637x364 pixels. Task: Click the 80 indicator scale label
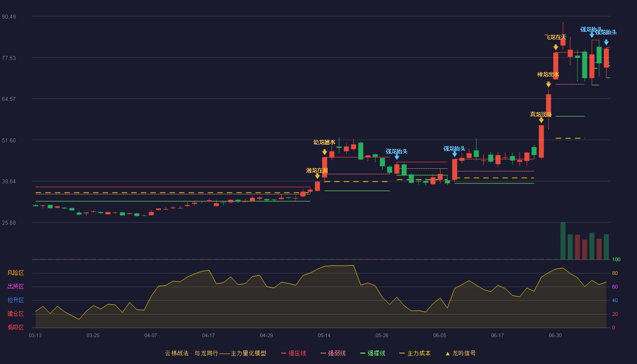(615, 273)
